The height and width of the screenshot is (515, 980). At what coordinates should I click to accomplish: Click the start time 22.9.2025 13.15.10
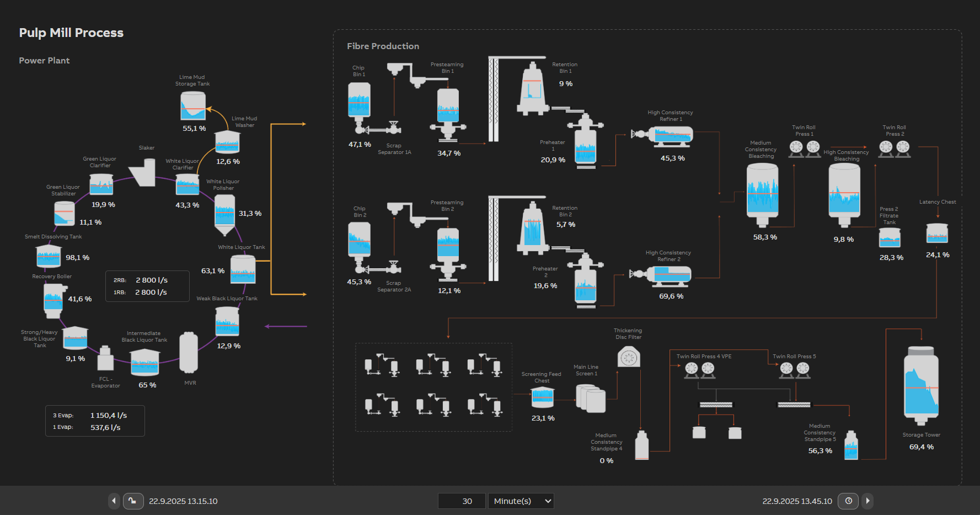[x=183, y=501]
